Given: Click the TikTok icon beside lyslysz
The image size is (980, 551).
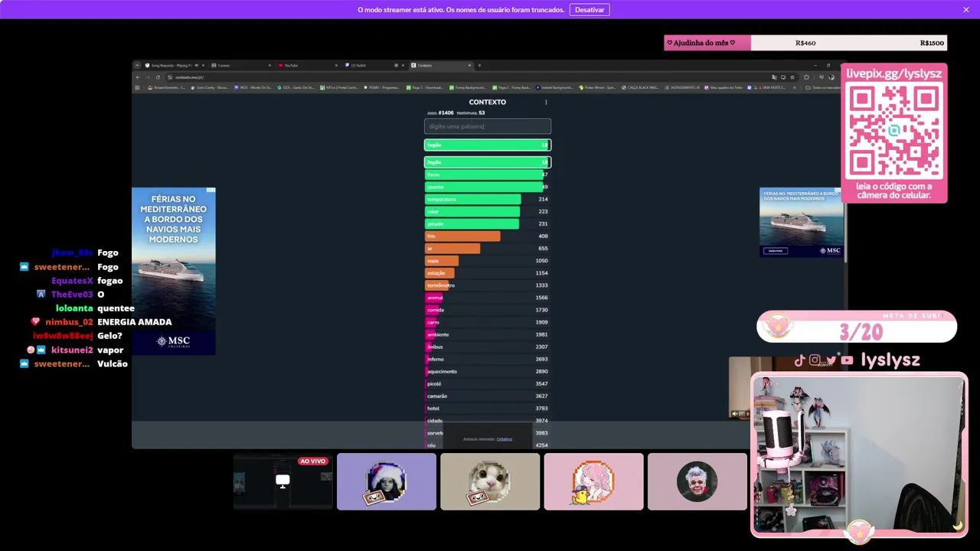Looking at the screenshot, I should [800, 360].
